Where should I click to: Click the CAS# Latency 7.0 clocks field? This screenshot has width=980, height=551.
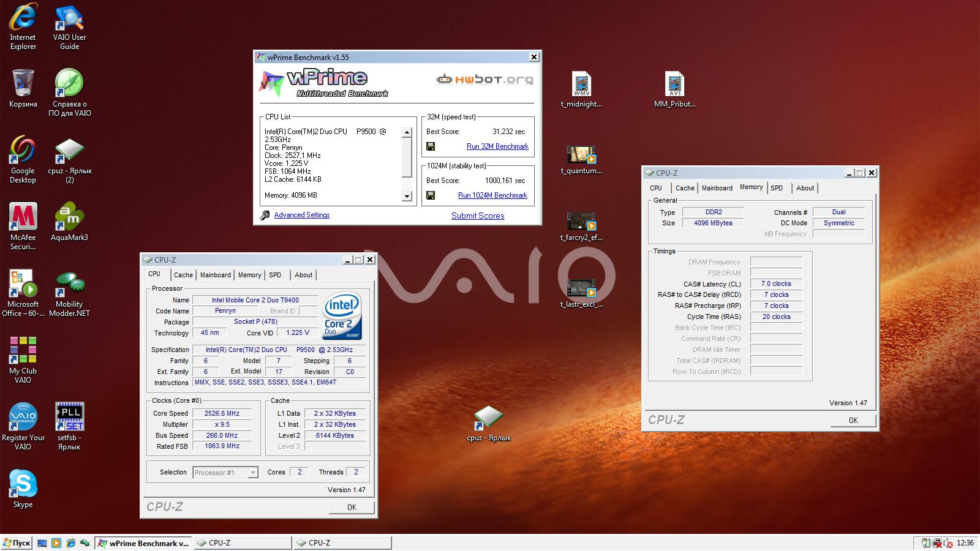776,284
